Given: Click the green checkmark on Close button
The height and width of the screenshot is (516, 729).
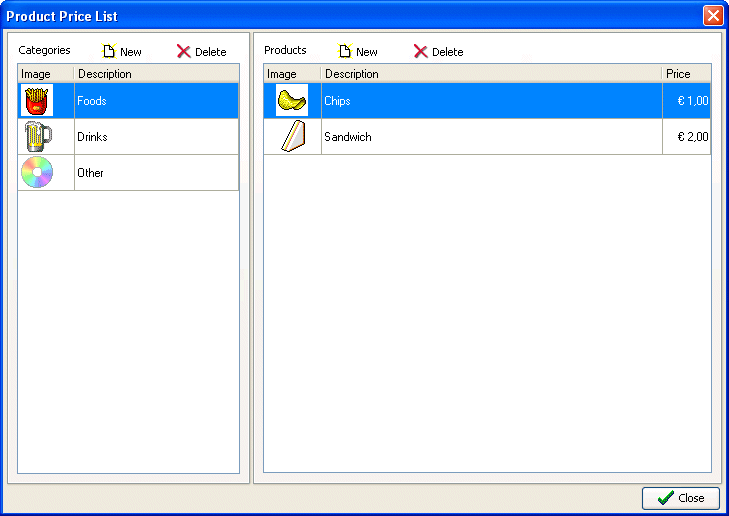Looking at the screenshot, I should [x=666, y=498].
